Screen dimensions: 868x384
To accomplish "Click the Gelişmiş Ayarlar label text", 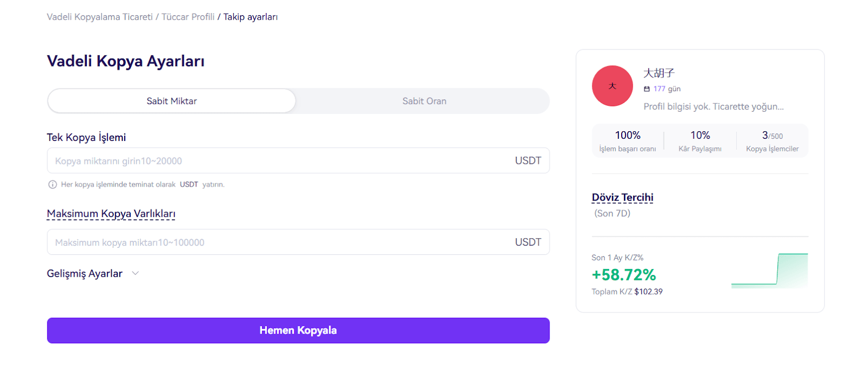I will [85, 273].
